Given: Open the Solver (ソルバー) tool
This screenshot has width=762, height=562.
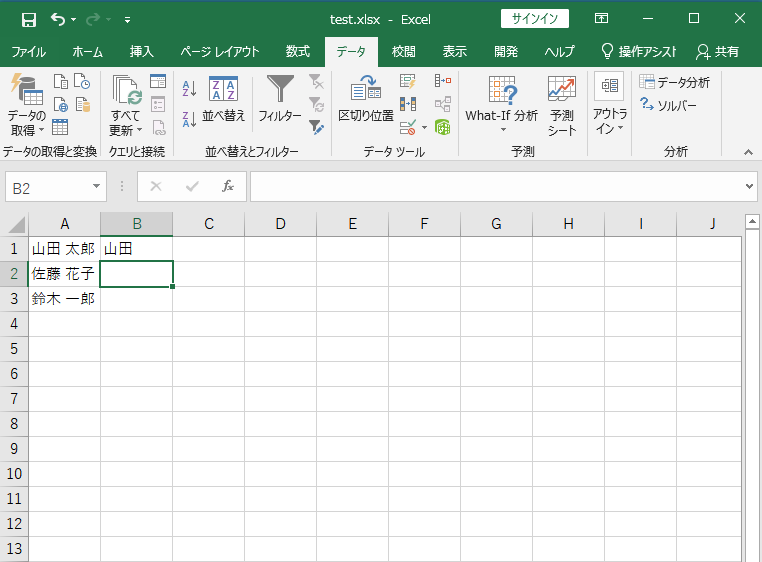Looking at the screenshot, I should [668, 105].
